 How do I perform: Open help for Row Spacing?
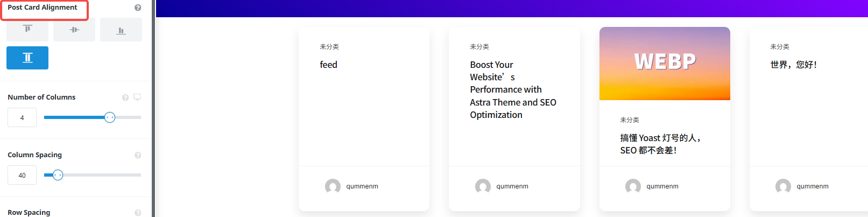tap(138, 213)
